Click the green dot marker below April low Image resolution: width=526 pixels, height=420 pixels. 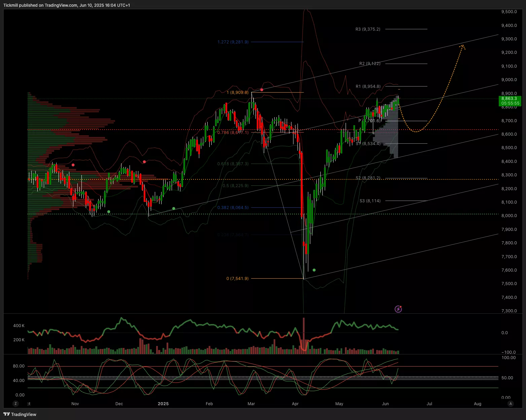314,270
